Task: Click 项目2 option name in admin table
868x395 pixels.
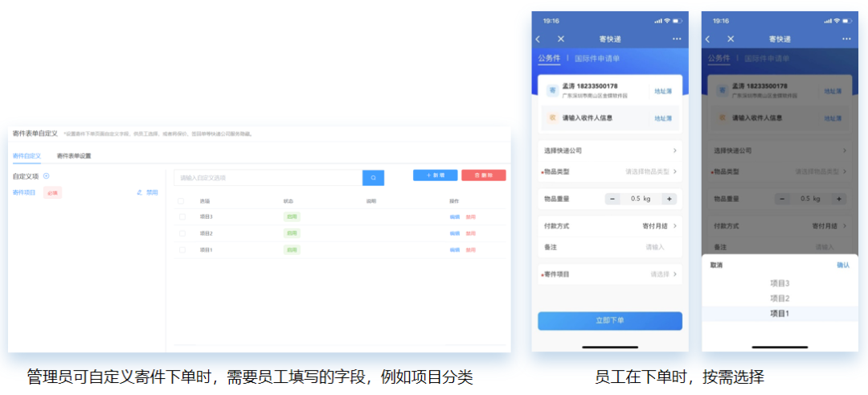Action: point(206,234)
